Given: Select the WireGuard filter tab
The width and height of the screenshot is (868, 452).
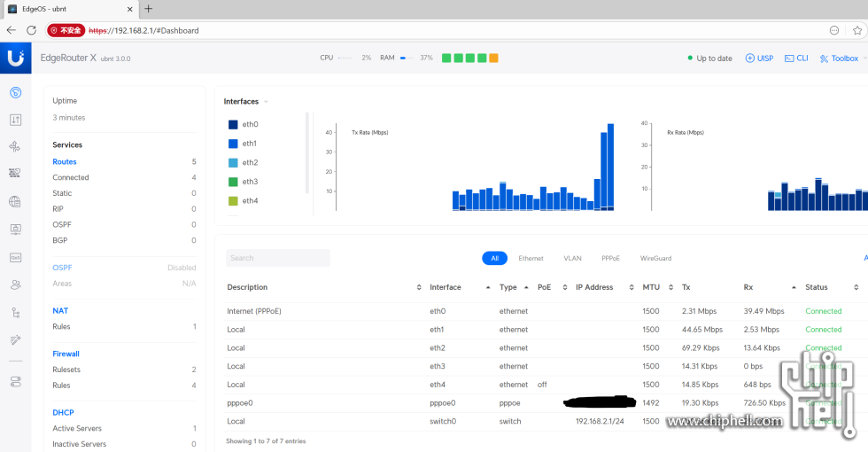Looking at the screenshot, I should [655, 258].
